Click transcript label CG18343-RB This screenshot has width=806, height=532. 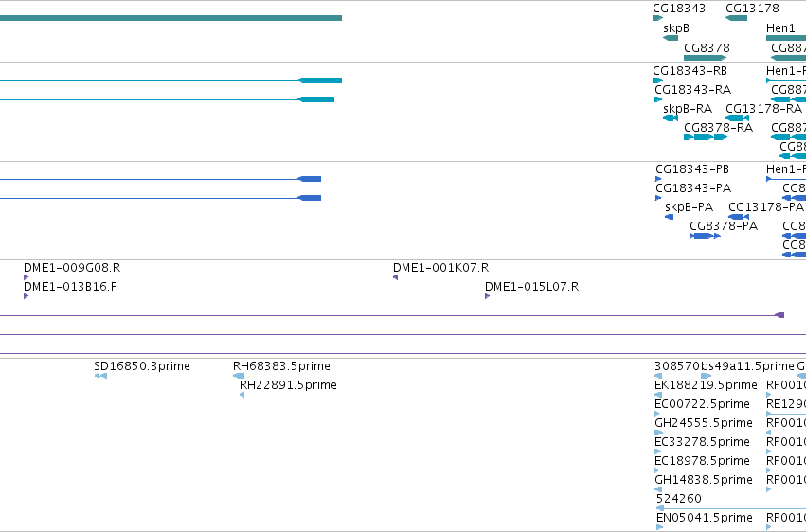[690, 71]
